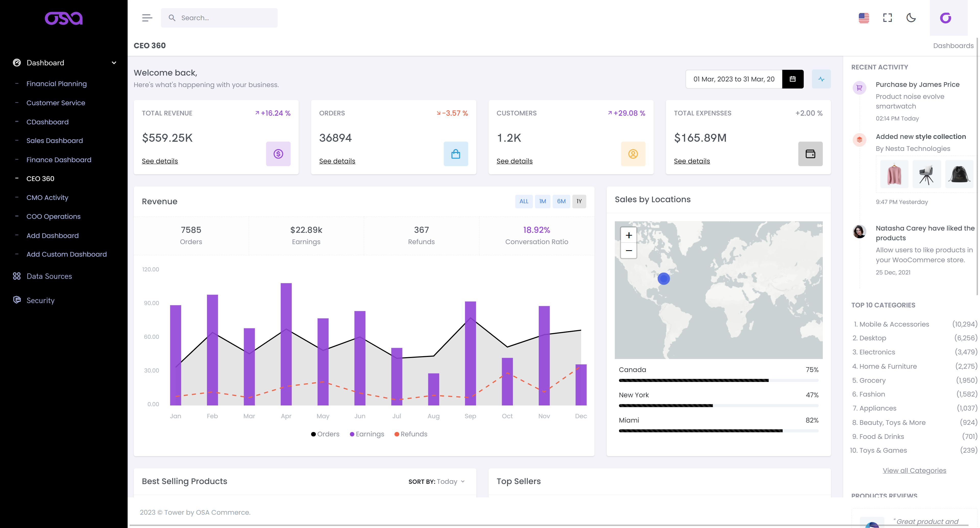Open the Sales Dashboard sidebar item
This screenshot has width=980, height=528.
(x=54, y=140)
